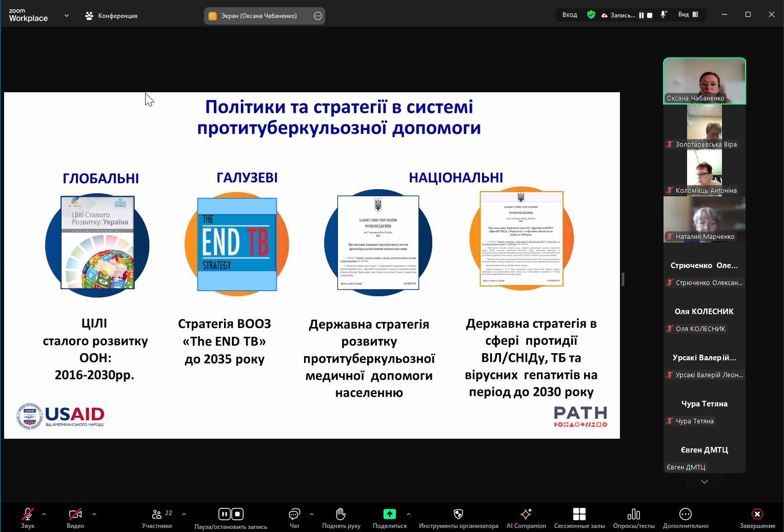Switch to the Конференция tab
The image size is (784, 532).
click(112, 16)
